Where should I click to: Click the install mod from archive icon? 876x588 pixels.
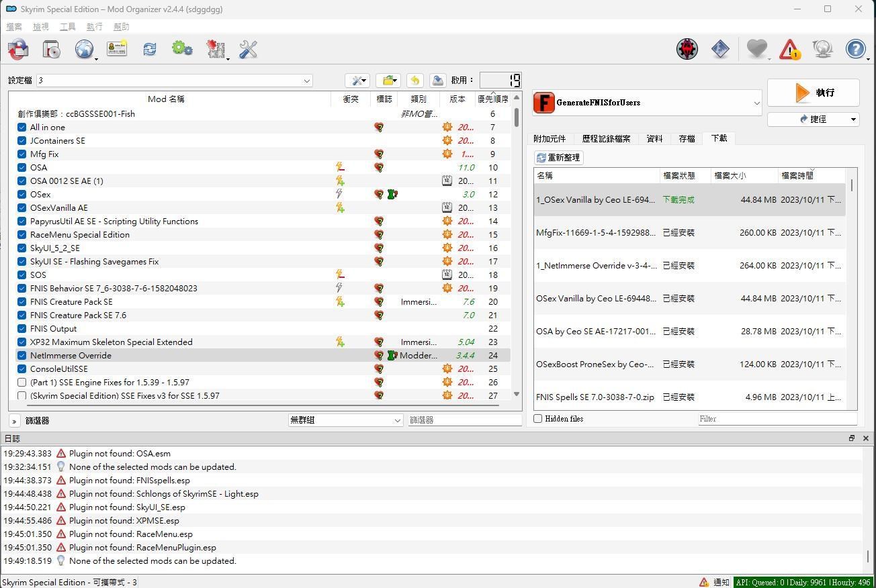click(52, 49)
